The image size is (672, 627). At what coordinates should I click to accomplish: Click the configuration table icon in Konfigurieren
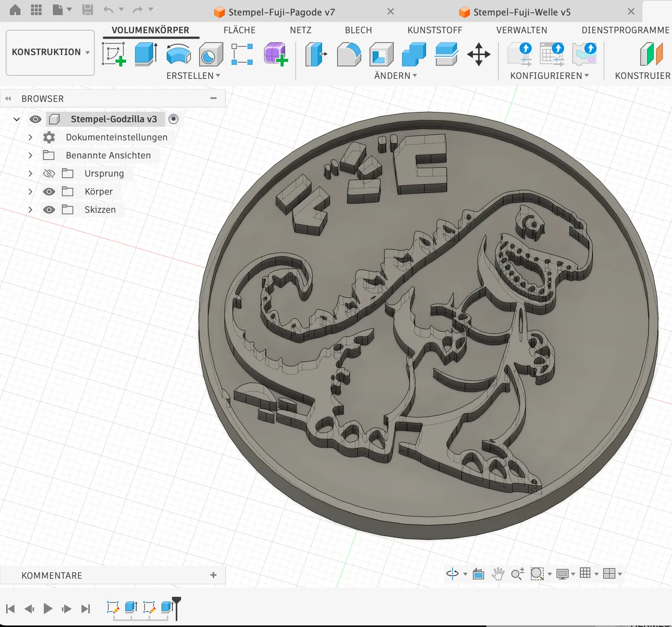(x=552, y=54)
